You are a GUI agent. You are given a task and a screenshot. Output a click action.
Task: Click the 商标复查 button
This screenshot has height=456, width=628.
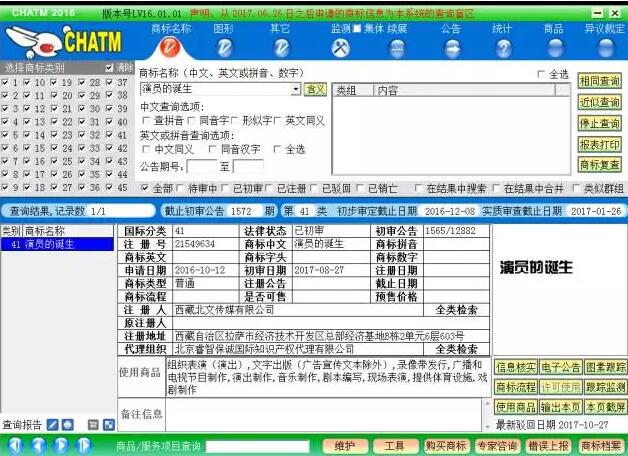599,165
